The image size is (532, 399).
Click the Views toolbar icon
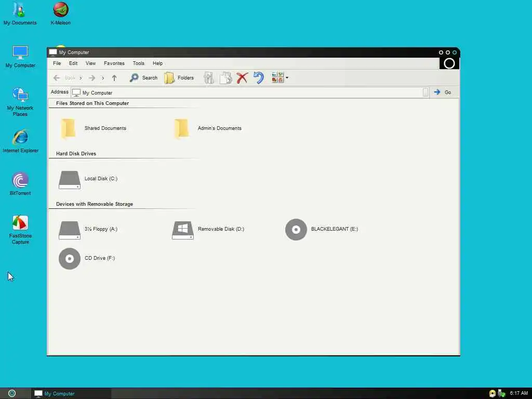[x=277, y=77]
